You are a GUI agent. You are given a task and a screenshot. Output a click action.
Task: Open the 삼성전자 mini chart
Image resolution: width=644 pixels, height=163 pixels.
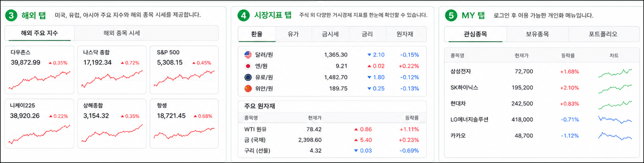[x=615, y=73]
